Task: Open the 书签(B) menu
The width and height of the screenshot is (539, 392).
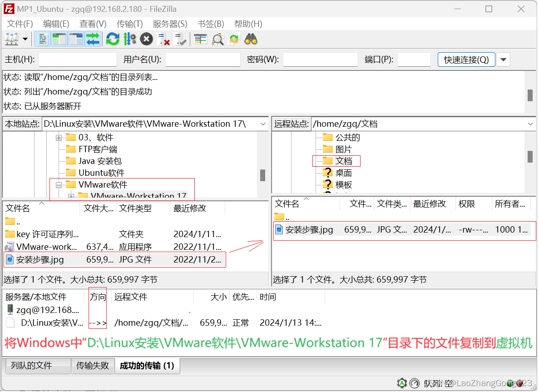Action: tap(211, 24)
